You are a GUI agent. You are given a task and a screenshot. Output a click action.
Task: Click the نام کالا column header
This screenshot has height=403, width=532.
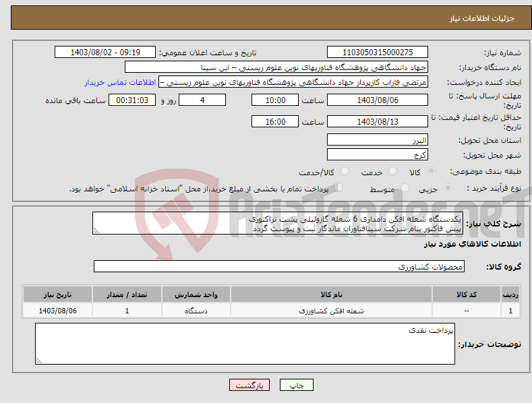point(331,294)
